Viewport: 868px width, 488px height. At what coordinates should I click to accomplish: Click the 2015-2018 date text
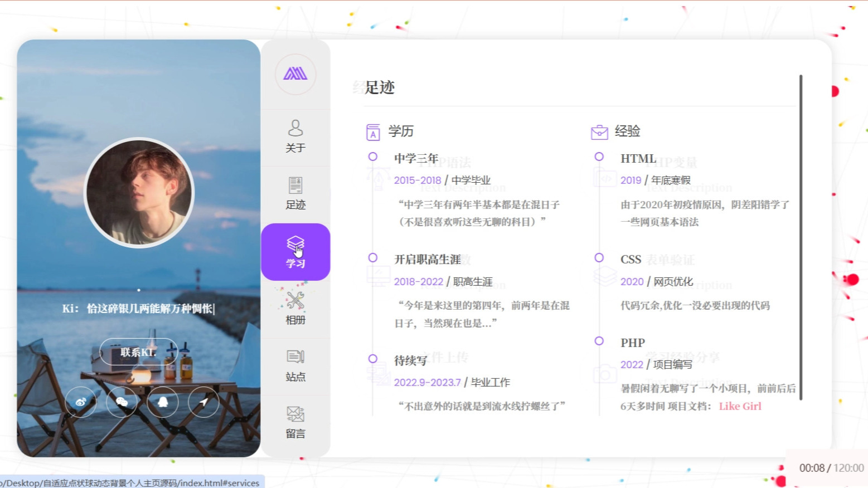click(x=418, y=180)
